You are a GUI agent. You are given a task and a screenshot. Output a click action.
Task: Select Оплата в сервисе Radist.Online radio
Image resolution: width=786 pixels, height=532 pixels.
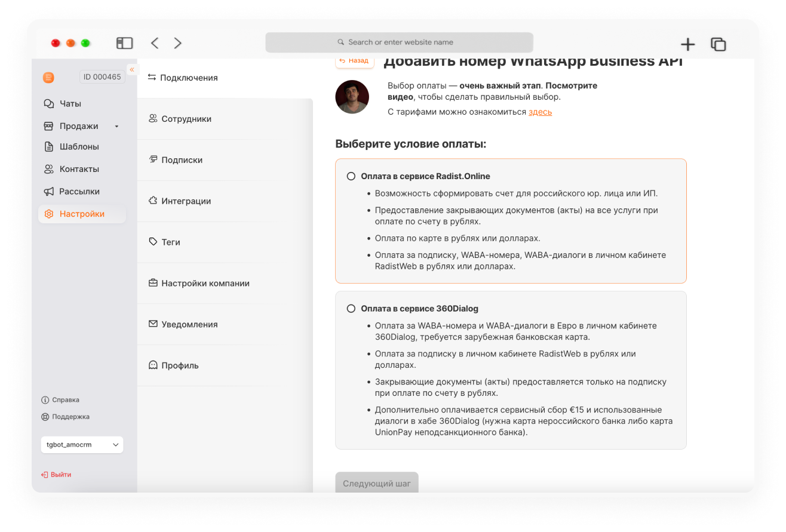point(351,176)
